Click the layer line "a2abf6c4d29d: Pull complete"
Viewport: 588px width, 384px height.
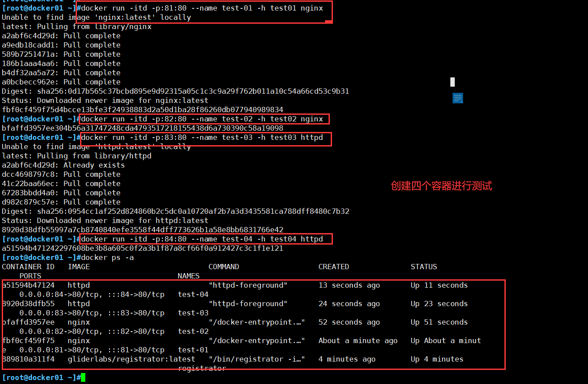(x=61, y=36)
